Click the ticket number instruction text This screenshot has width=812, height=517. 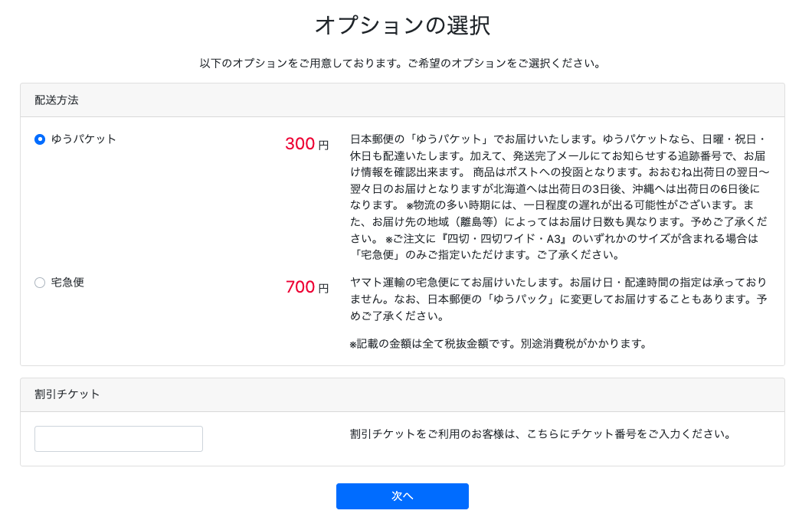pyautogui.click(x=541, y=434)
